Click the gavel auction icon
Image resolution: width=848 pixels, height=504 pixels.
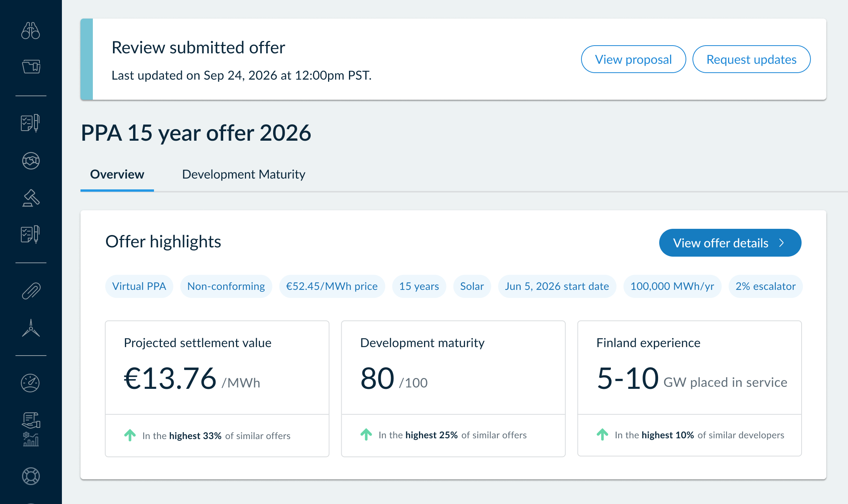31,198
